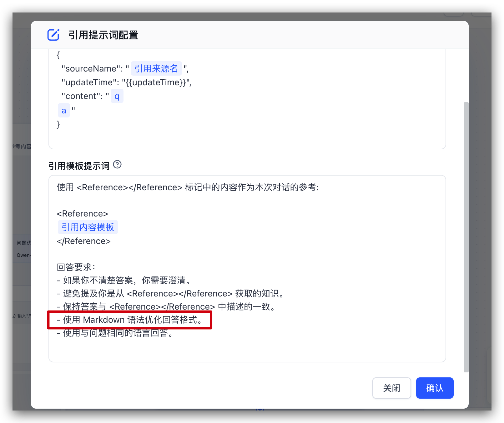Confirm with the 确认 button
The width and height of the screenshot is (504, 423).
(435, 388)
